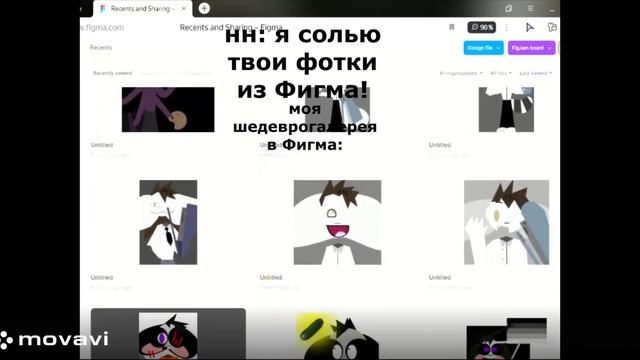Screen dimensions: 640x360
Task: Bookmark this page with the bookmark icon
Action: [451, 27]
